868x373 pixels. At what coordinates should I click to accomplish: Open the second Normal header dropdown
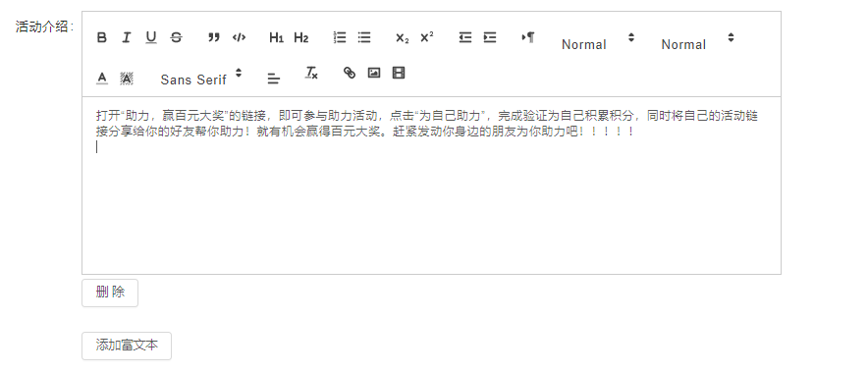tap(697, 41)
